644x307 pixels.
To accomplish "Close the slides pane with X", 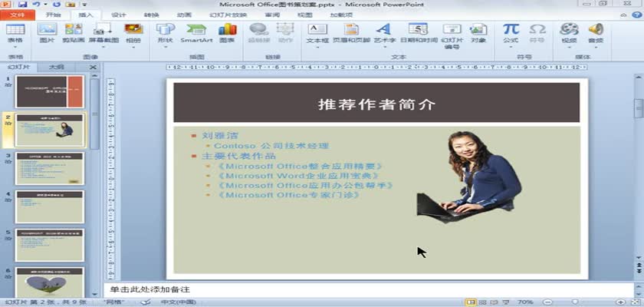I will [94, 67].
